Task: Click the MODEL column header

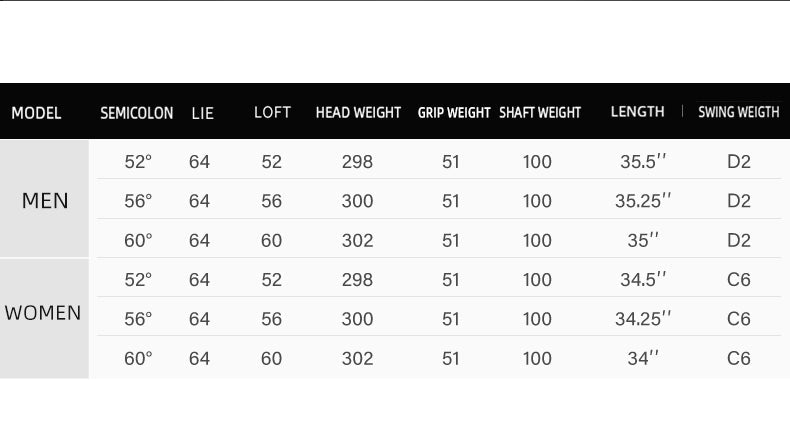Action: pos(36,113)
